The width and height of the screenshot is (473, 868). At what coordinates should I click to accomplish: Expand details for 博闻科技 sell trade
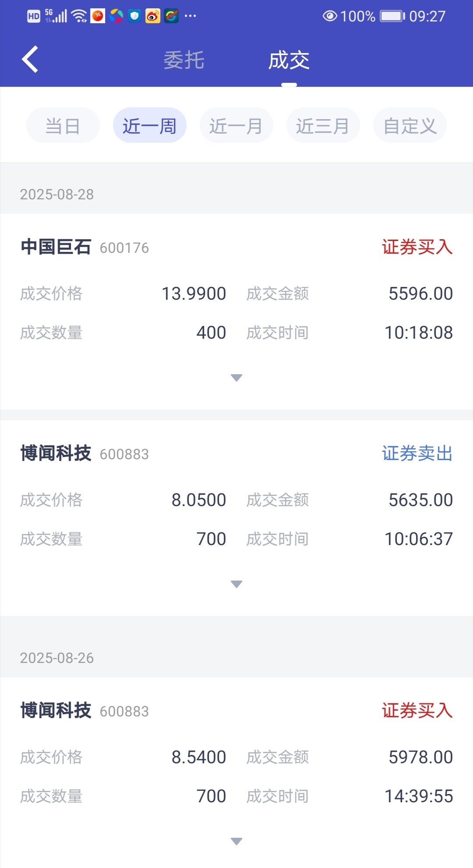point(236,584)
